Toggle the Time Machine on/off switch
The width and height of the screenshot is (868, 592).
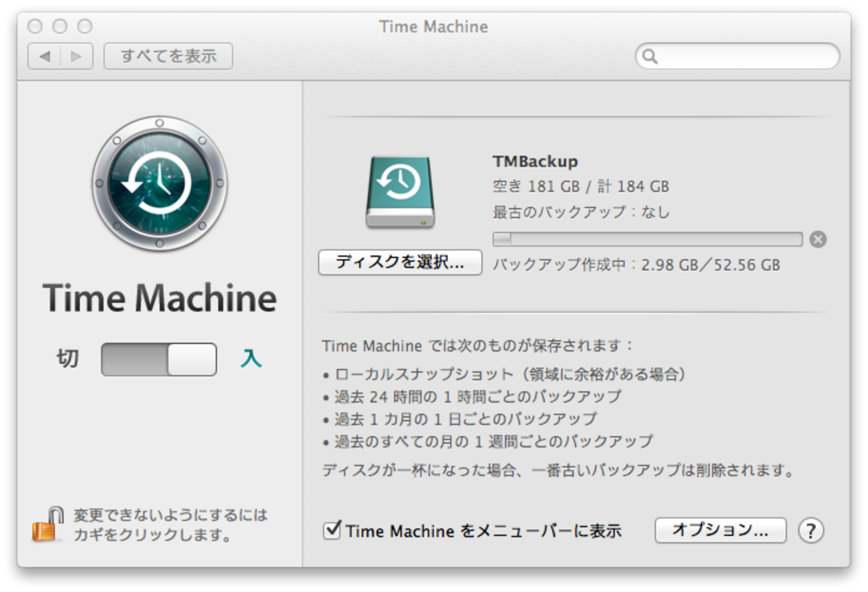(159, 360)
